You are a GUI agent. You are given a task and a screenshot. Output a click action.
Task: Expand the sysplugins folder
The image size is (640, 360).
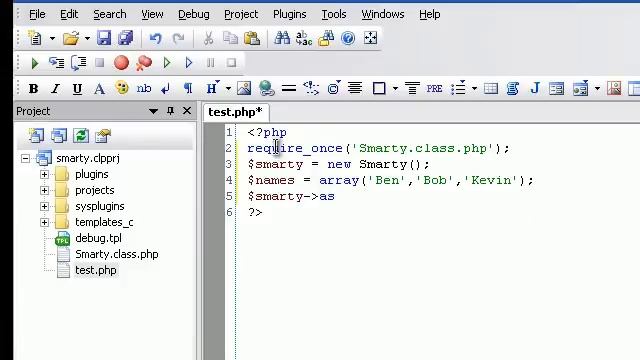(44, 206)
